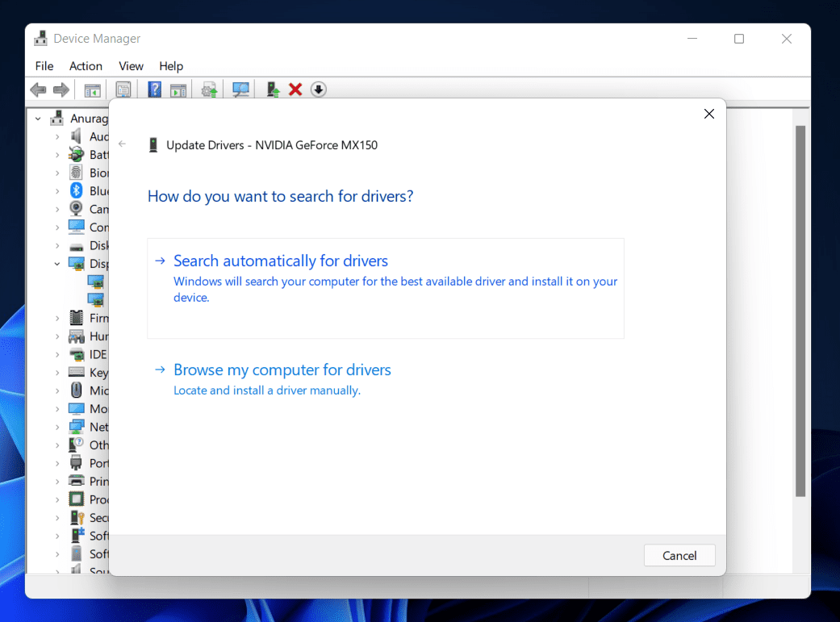This screenshot has height=622, width=840.
Task: Select the Firmware chip icon in tree
Action: [76, 318]
